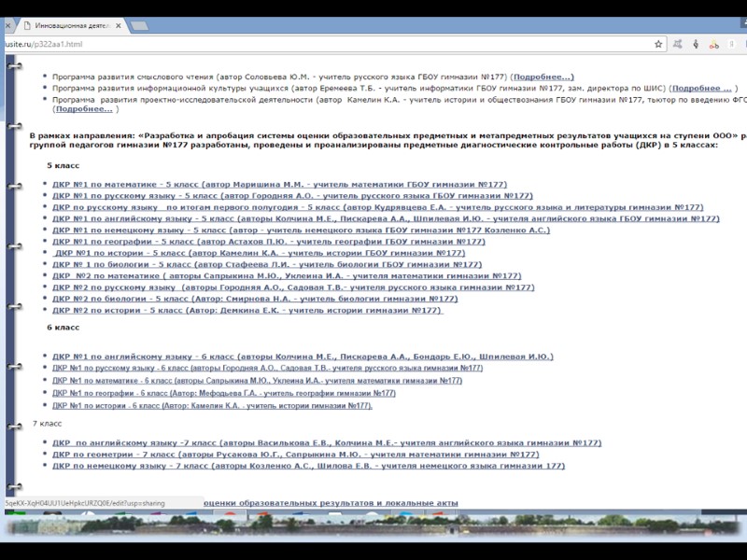The width and height of the screenshot is (747, 560).
Task: Click the red-yellow extension icon in toolbar
Action: coord(713,44)
